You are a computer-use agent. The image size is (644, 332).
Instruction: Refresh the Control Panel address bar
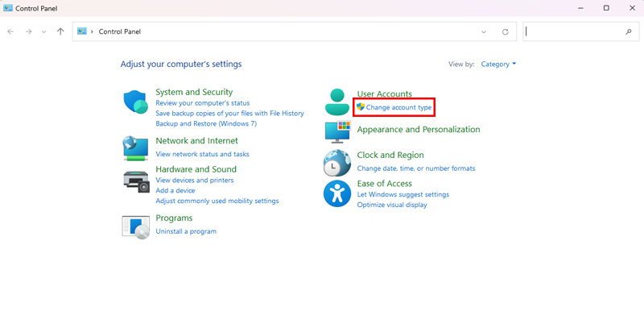click(x=505, y=31)
